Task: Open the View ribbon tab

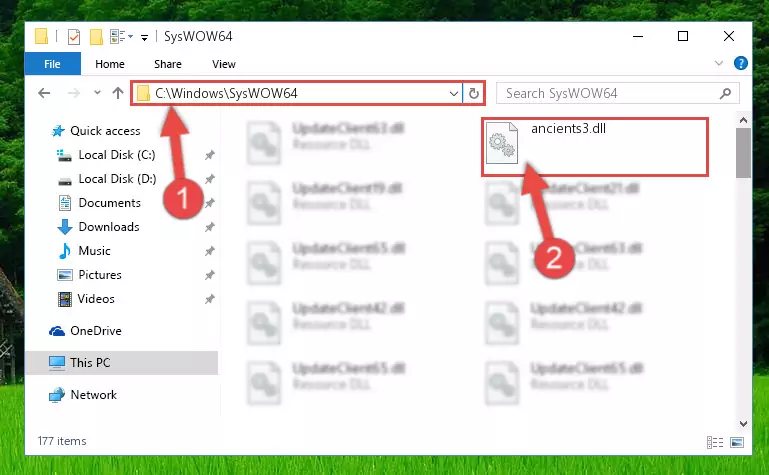Action: click(x=224, y=64)
